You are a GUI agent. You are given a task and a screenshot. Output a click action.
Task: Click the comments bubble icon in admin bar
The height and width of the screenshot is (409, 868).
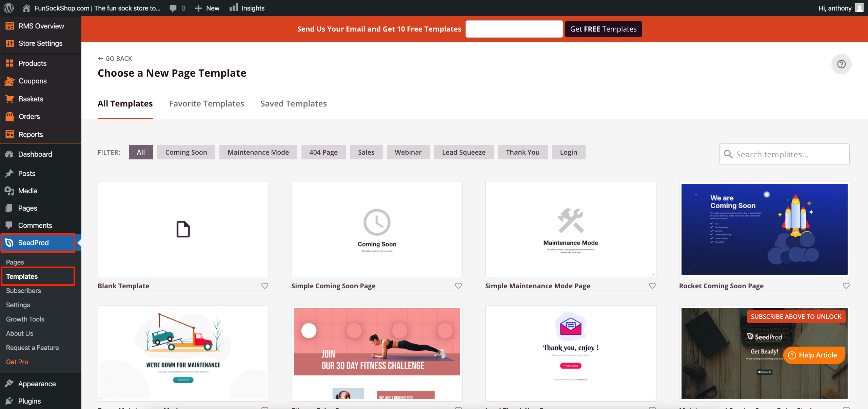[x=173, y=8]
